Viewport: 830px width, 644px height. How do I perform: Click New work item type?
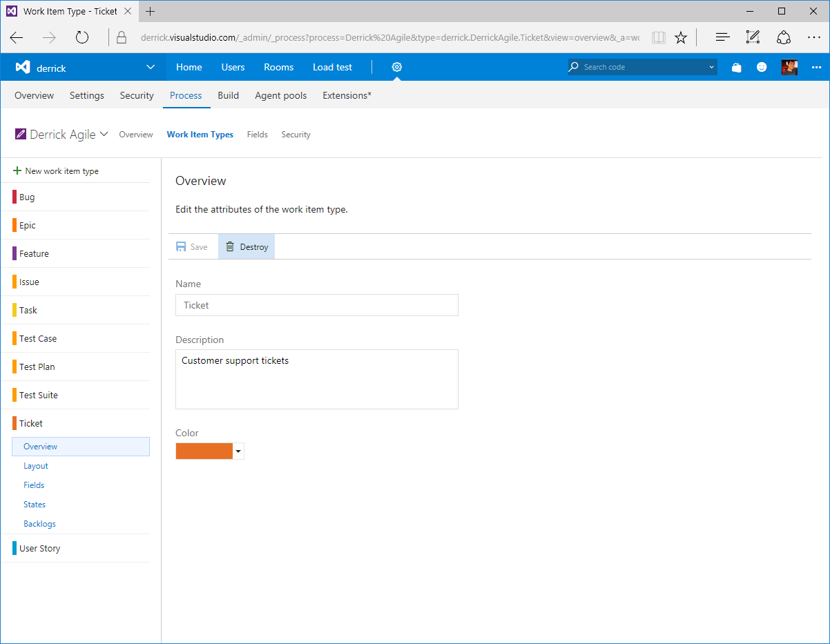point(61,170)
